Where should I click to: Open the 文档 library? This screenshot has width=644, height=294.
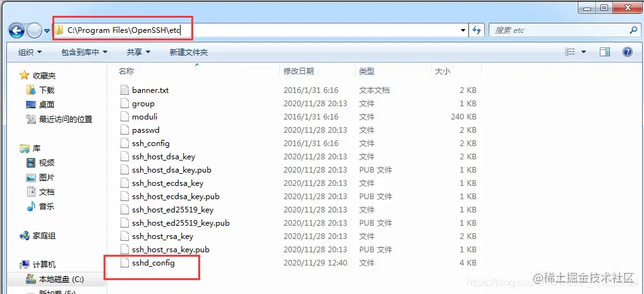tap(47, 192)
